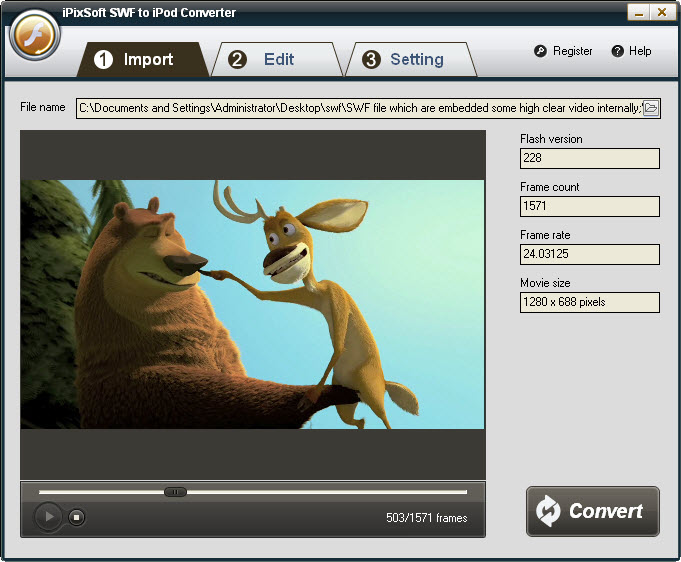Play the SWF preview

click(48, 516)
